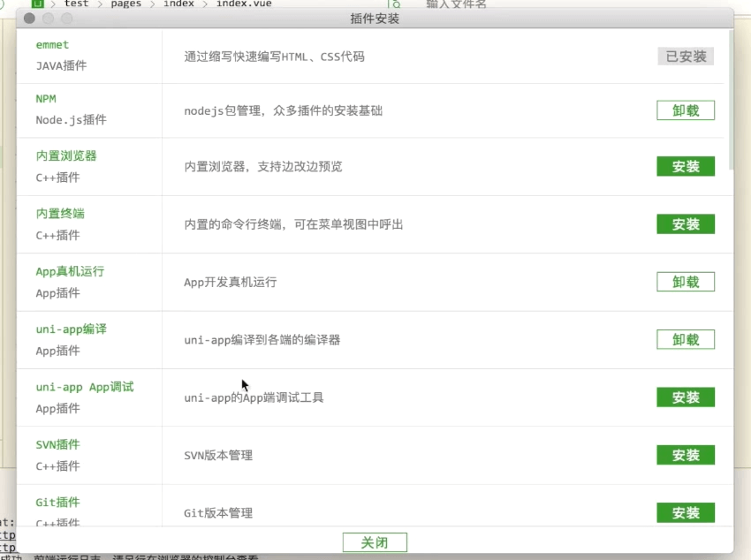Click description App开发真机运行

pos(231,283)
